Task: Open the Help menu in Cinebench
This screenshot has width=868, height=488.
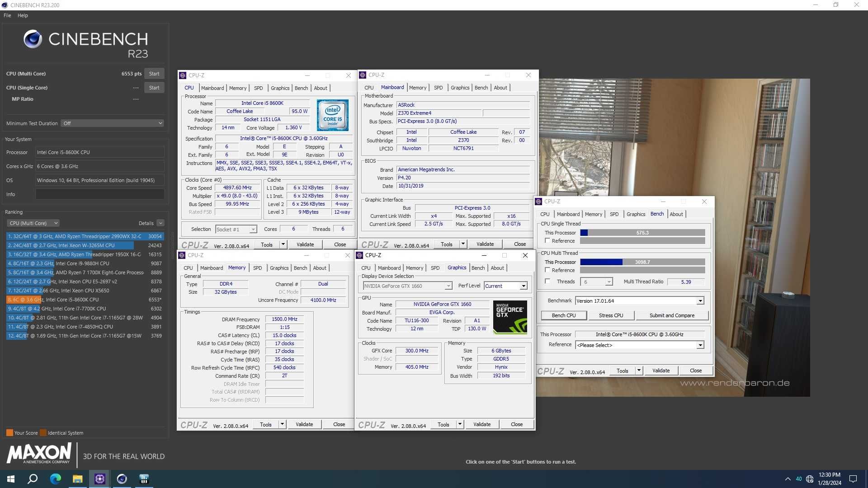Action: (x=23, y=15)
